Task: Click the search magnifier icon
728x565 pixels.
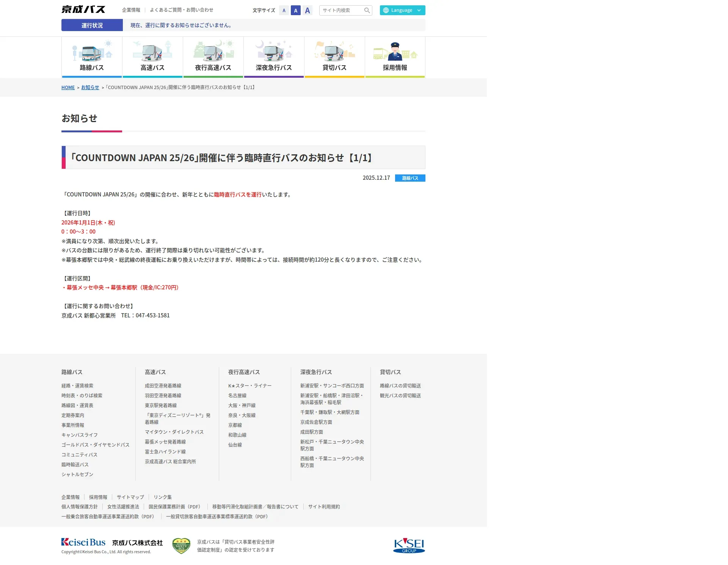Action: pyautogui.click(x=367, y=11)
